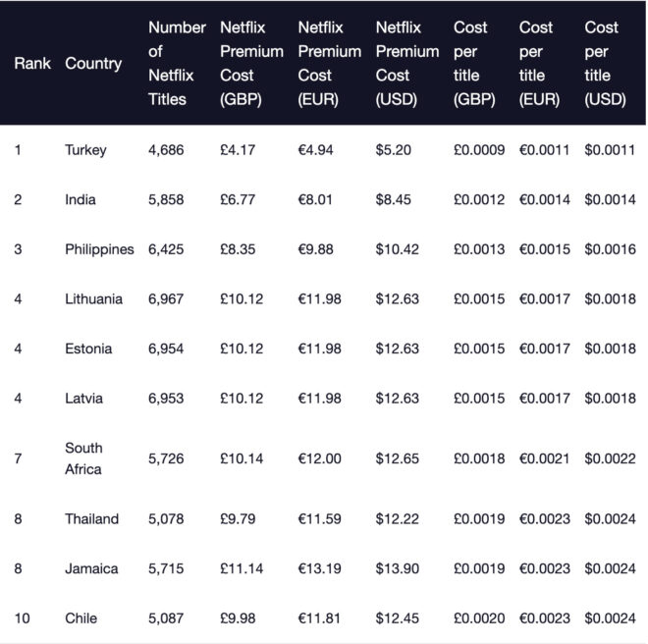Click the Lithuania country cell
648x644 pixels.
coord(94,298)
